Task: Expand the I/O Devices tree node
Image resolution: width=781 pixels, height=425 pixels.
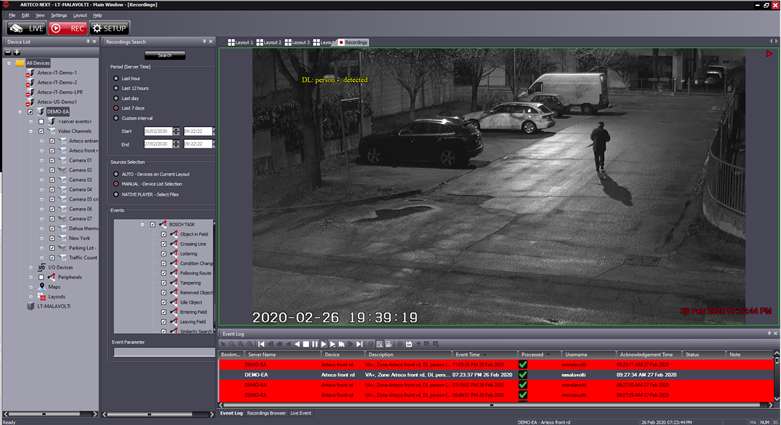Action: click(x=31, y=267)
